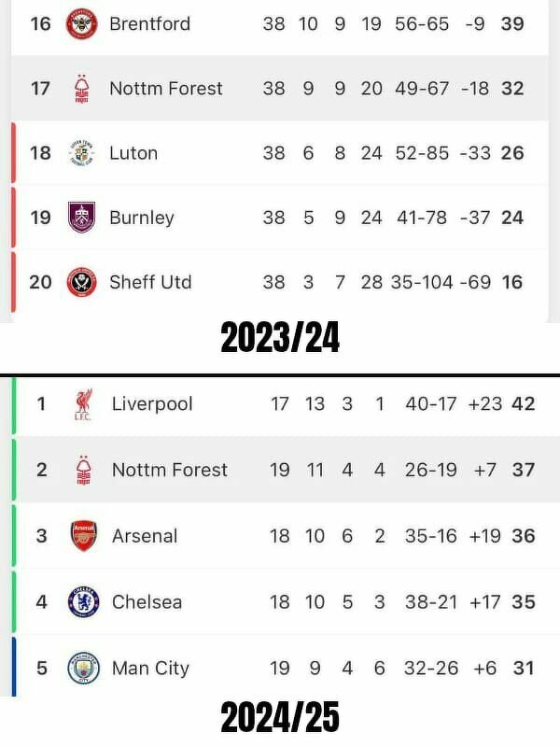Open the Luton club crest
This screenshot has height=747, width=560.
click(82, 153)
